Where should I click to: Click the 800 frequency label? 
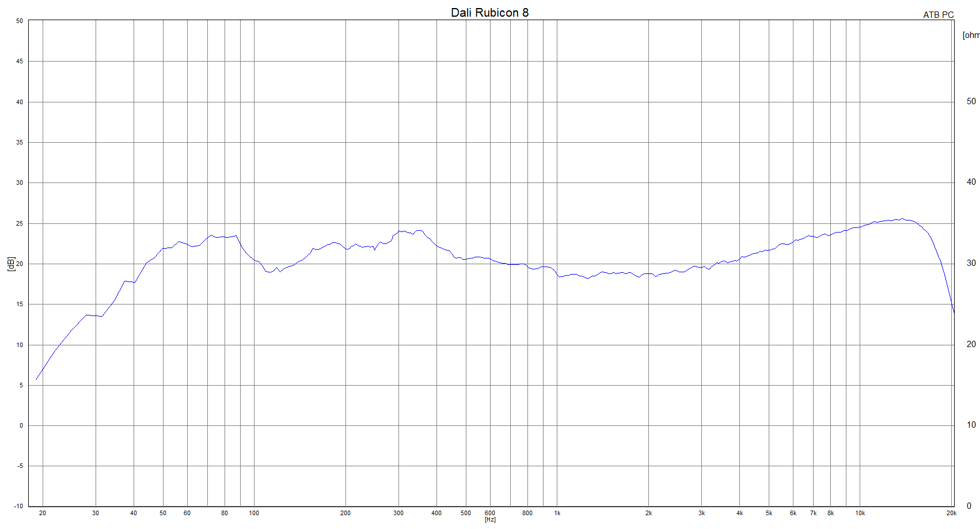coord(527,513)
